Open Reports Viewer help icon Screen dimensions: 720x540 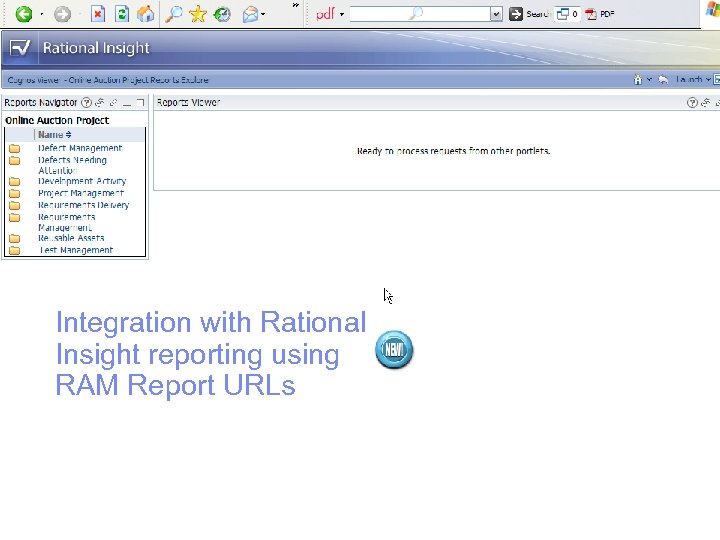692,103
